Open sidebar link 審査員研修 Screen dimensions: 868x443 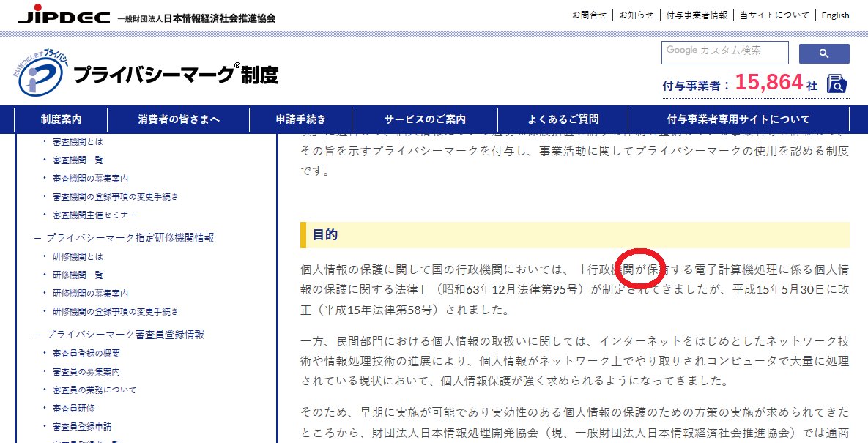pyautogui.click(x=74, y=408)
